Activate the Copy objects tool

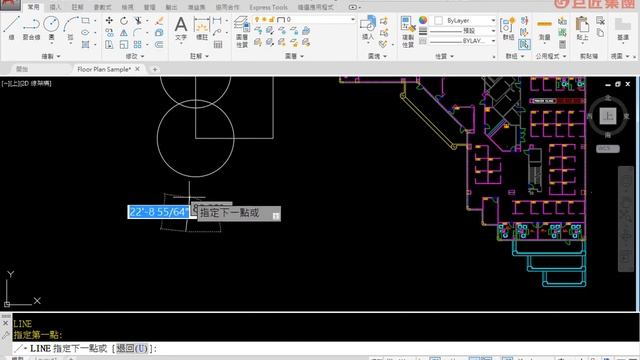[109, 32]
